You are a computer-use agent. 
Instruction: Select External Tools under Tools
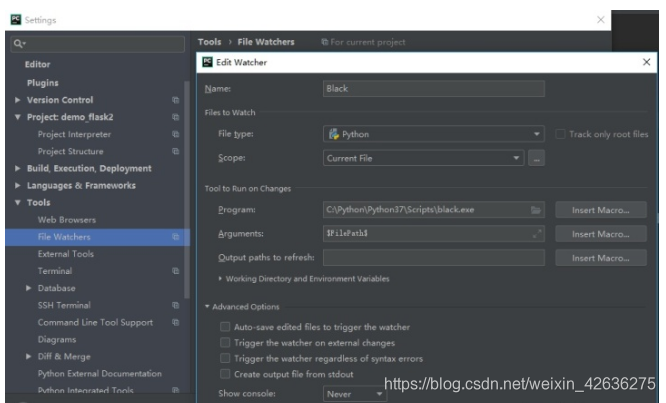[66, 254]
